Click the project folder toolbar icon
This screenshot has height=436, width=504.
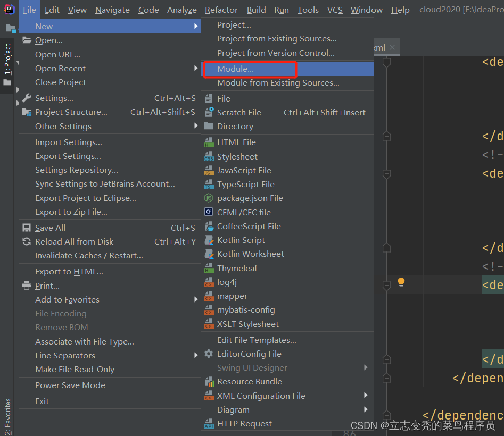pyautogui.click(x=11, y=29)
